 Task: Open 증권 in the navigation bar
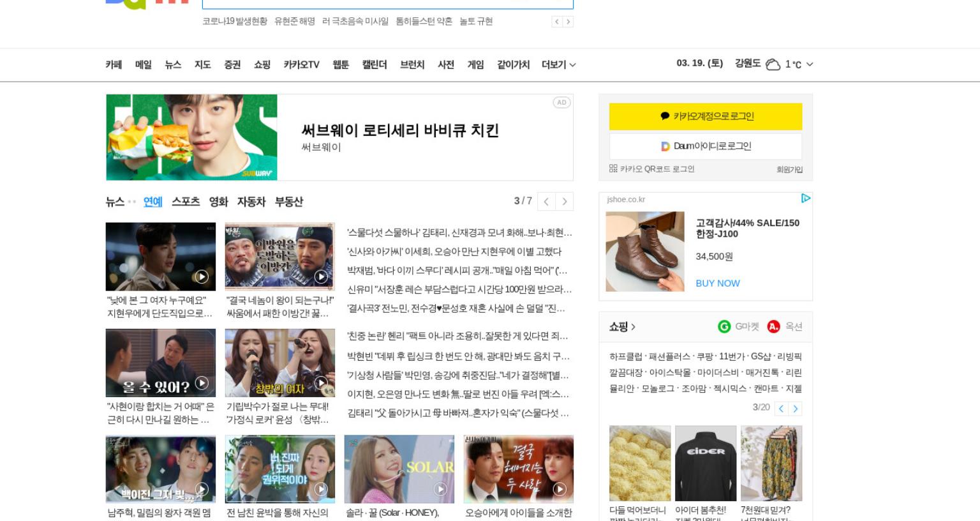click(232, 64)
